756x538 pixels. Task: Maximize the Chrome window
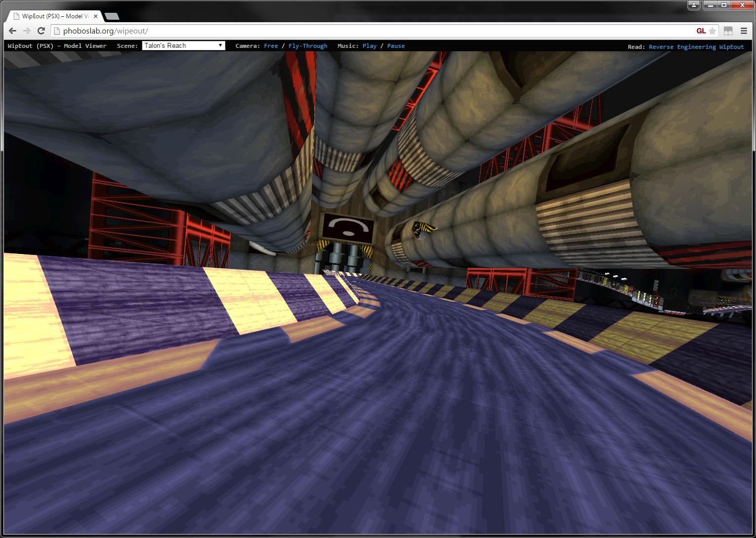pyautogui.click(x=723, y=5)
